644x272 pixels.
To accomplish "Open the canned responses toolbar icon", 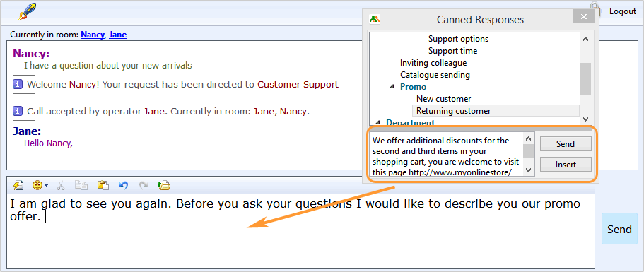I will pyautogui.click(x=18, y=185).
